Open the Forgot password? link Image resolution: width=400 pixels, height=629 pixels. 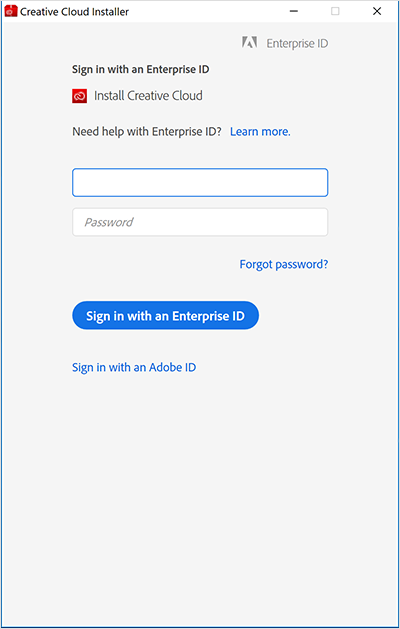(284, 264)
